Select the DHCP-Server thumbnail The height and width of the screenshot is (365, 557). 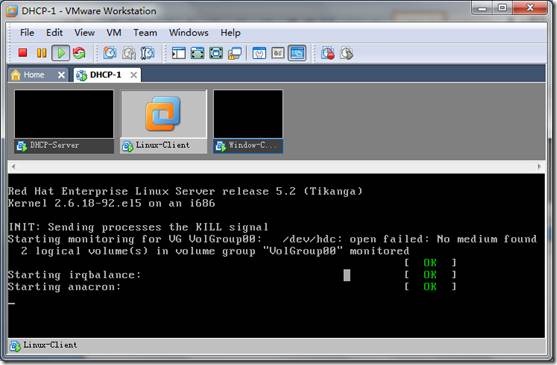pos(64,121)
